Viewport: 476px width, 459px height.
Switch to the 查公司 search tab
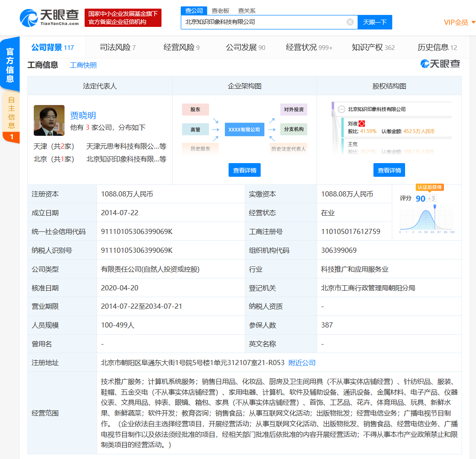tap(194, 11)
